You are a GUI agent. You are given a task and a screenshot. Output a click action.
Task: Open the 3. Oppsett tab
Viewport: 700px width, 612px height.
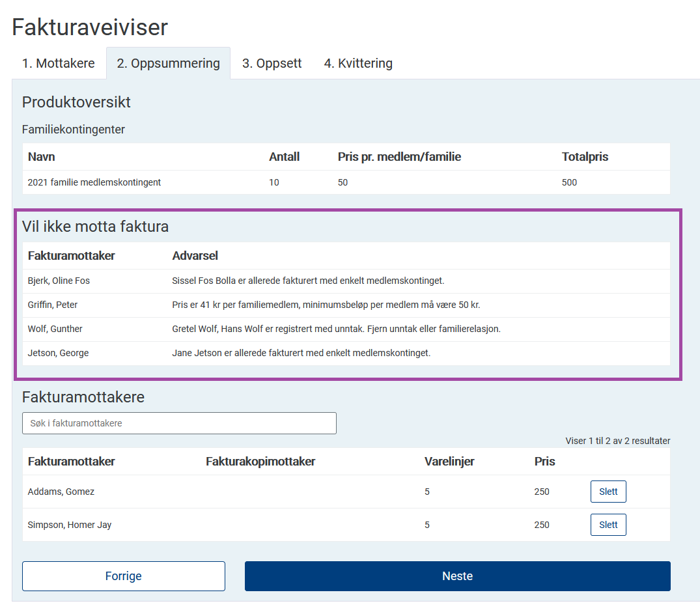272,63
